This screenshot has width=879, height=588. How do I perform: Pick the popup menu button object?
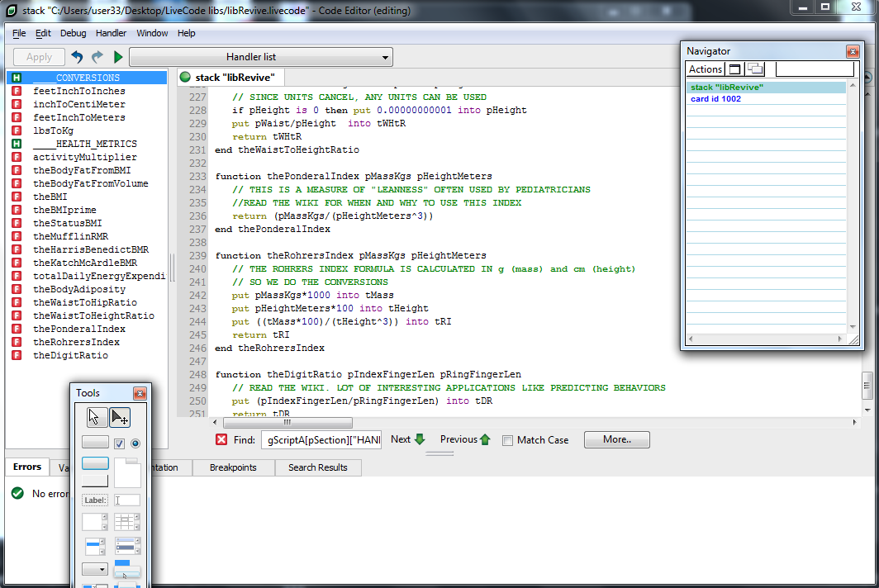click(127, 568)
